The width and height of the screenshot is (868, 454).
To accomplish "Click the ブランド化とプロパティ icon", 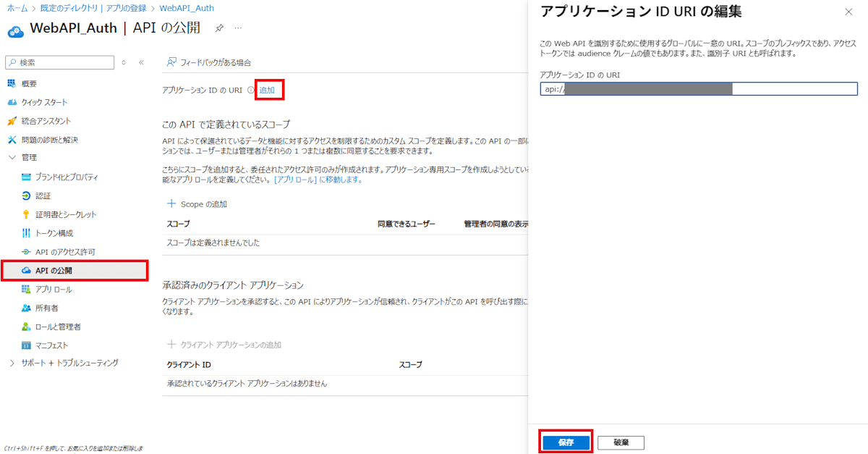I will click(x=27, y=177).
